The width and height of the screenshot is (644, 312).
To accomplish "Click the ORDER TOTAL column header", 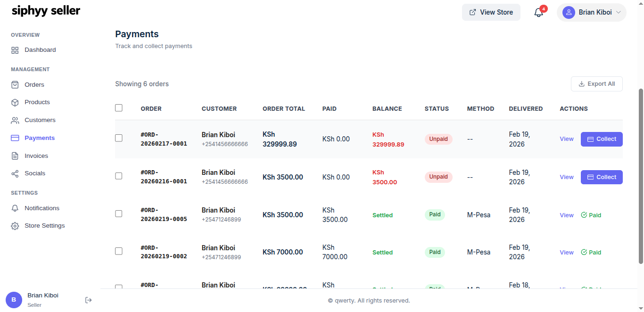I will coord(284,108).
